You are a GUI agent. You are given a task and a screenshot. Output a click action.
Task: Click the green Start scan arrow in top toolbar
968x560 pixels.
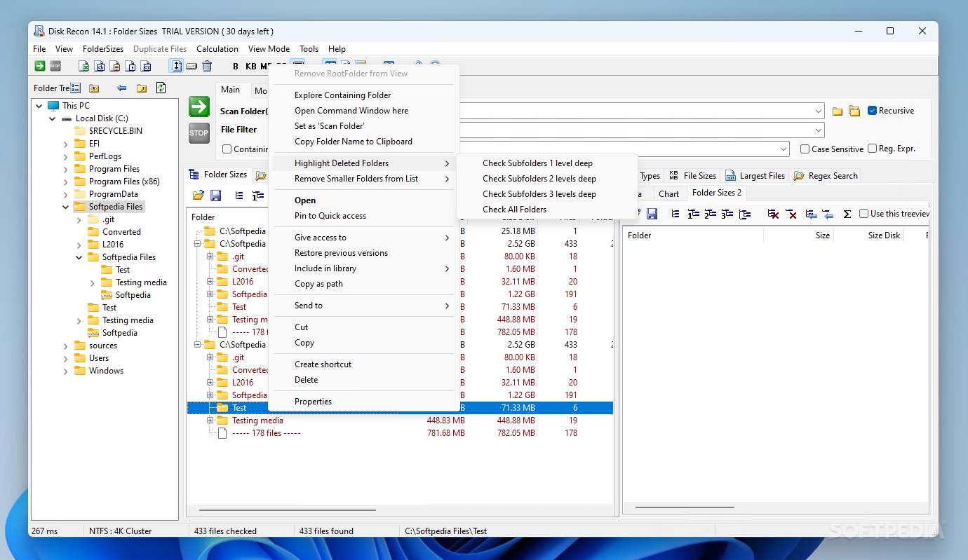point(40,66)
